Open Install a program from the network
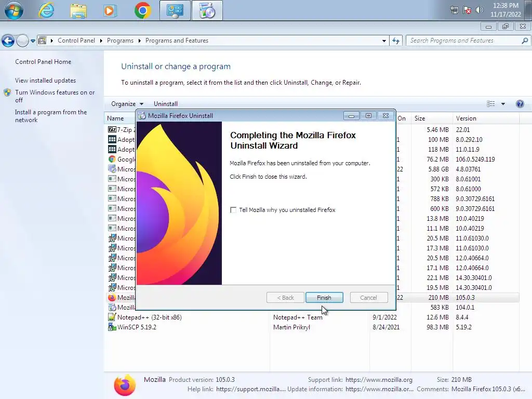 click(x=51, y=116)
